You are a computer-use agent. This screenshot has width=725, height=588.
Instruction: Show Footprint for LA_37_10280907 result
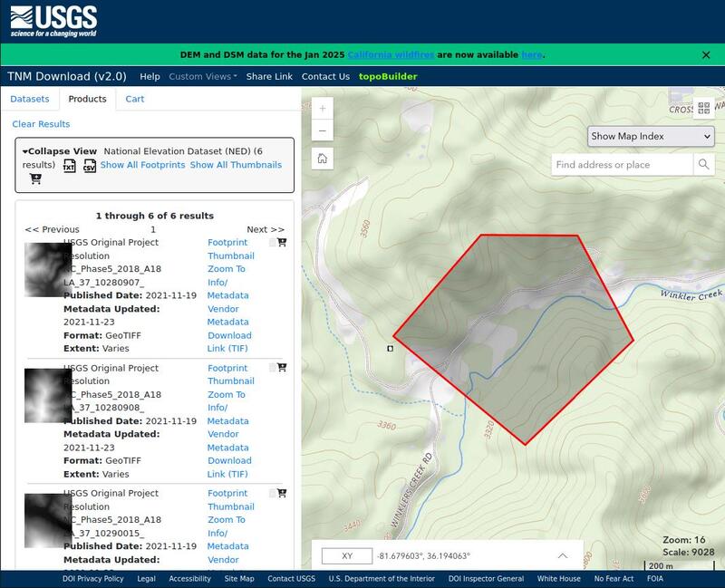pyautogui.click(x=227, y=243)
